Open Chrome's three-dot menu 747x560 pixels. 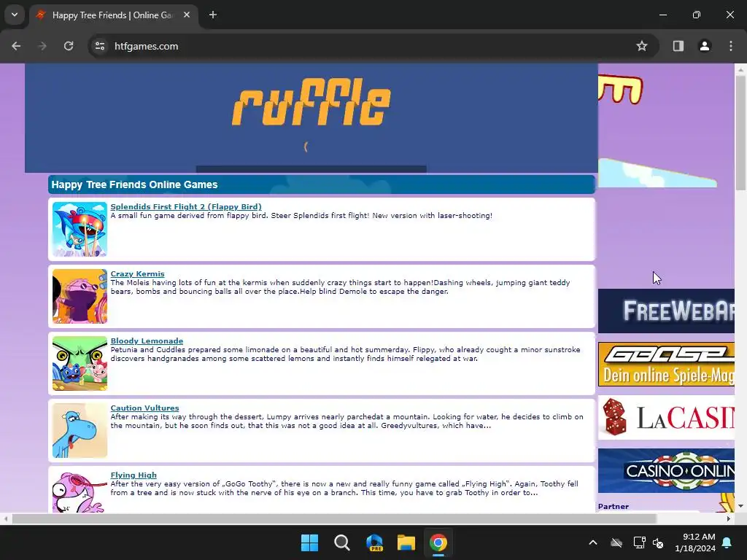pyautogui.click(x=731, y=46)
